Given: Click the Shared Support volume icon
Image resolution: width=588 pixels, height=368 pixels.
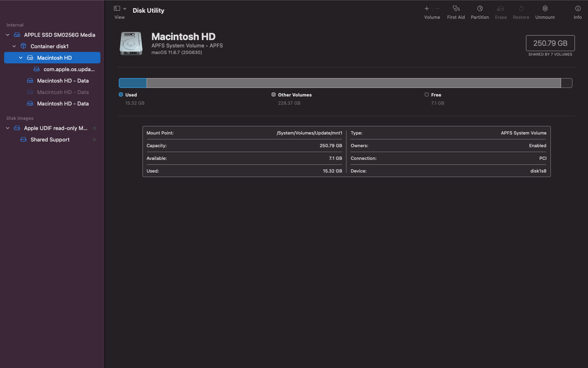Looking at the screenshot, I should [x=24, y=139].
